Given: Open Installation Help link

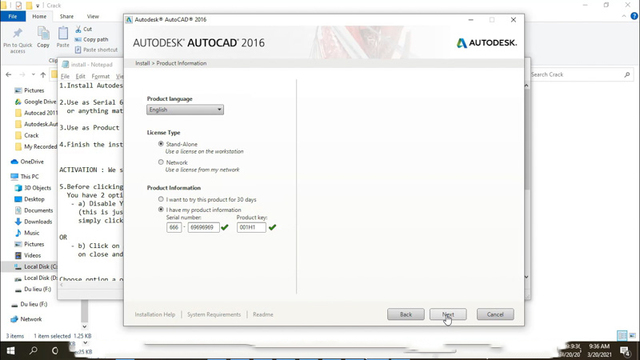Looking at the screenshot, I should pyautogui.click(x=155, y=314).
